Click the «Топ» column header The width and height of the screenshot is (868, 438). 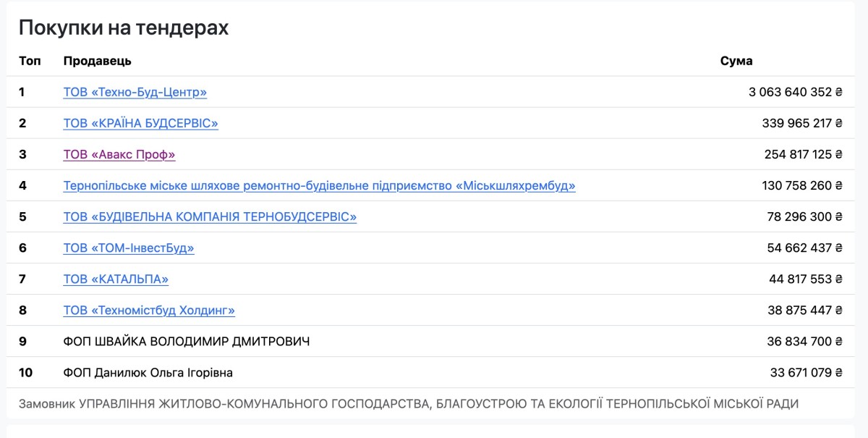[30, 61]
